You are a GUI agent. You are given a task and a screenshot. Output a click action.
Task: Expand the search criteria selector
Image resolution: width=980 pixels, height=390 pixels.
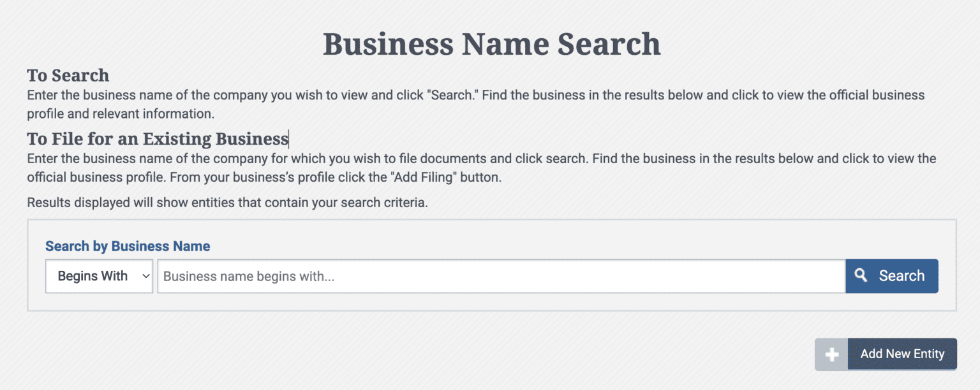98,275
